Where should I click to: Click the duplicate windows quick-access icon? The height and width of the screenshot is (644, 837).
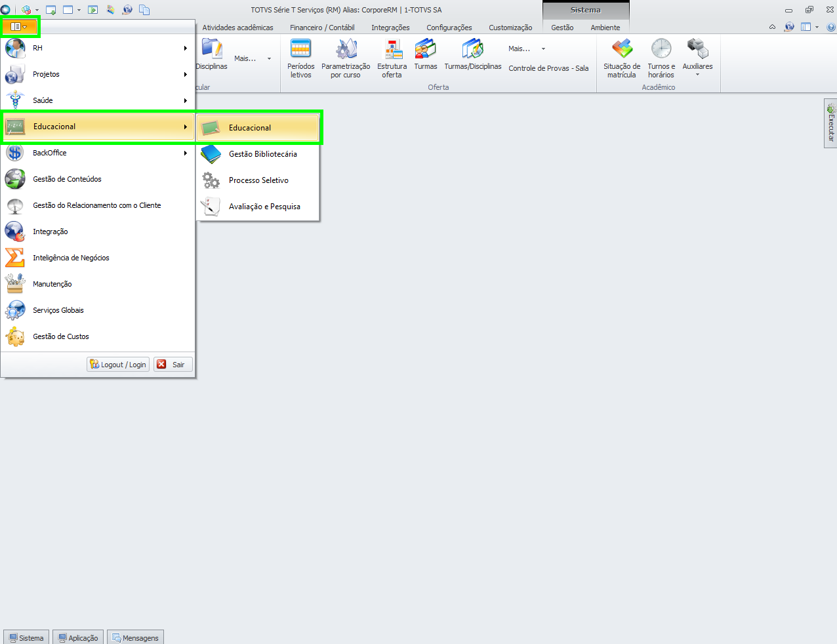pyautogui.click(x=144, y=10)
